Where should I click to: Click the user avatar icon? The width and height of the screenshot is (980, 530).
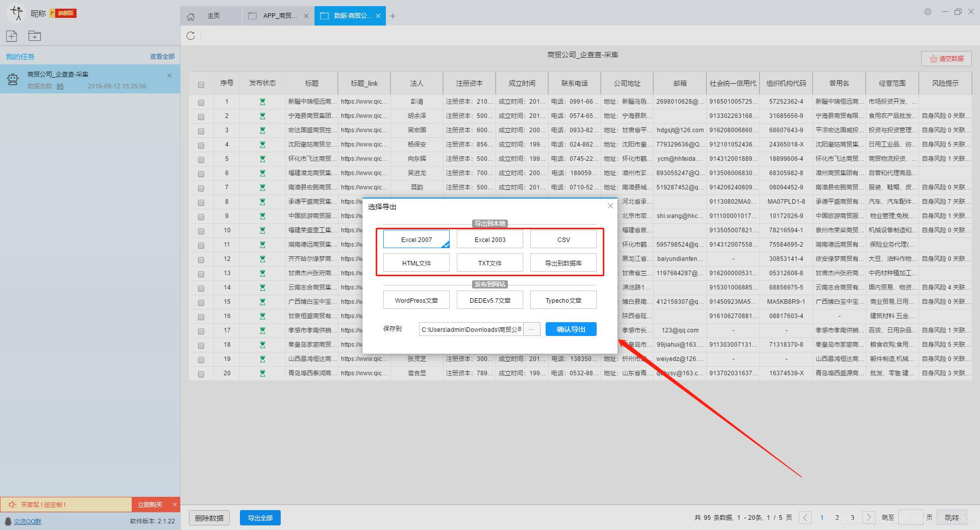tap(17, 13)
